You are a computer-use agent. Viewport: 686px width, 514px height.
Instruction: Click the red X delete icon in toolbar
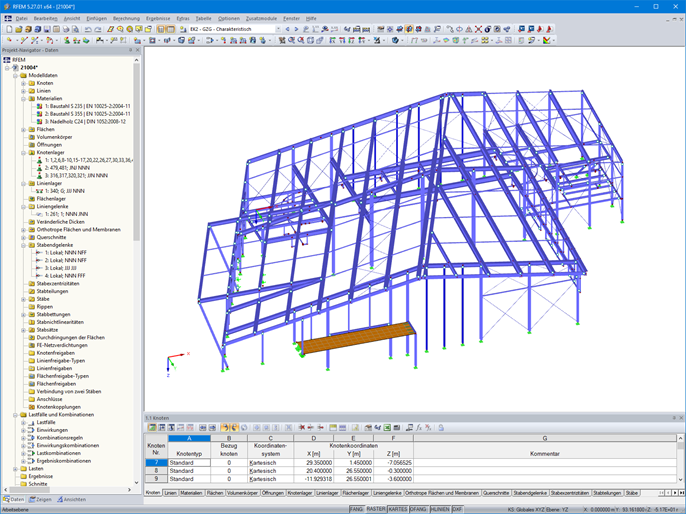(478, 29)
